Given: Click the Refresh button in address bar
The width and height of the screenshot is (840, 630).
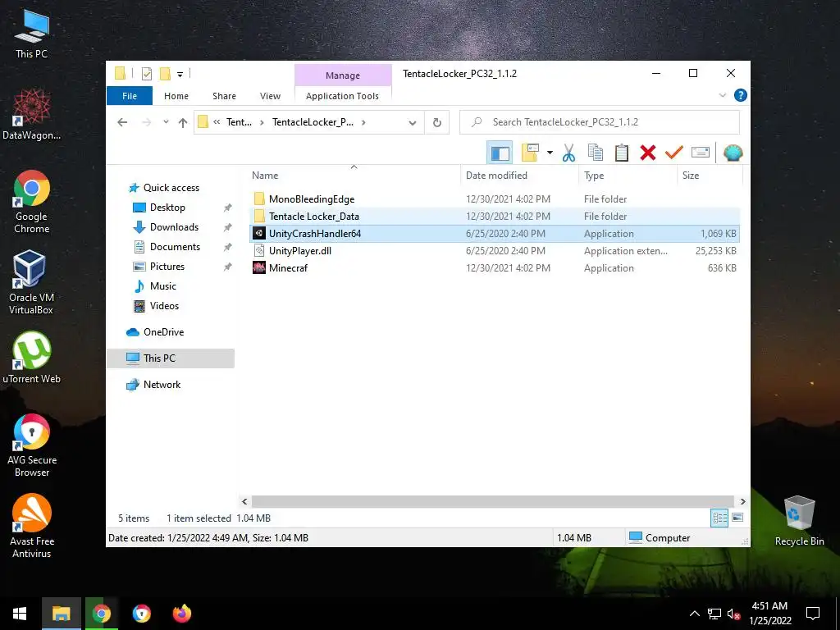Looking at the screenshot, I should [437, 123].
